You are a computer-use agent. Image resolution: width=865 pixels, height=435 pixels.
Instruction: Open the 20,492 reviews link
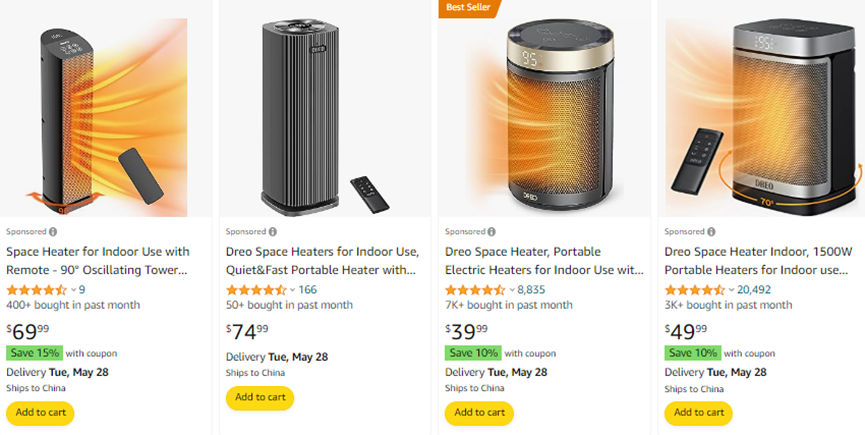tap(754, 290)
